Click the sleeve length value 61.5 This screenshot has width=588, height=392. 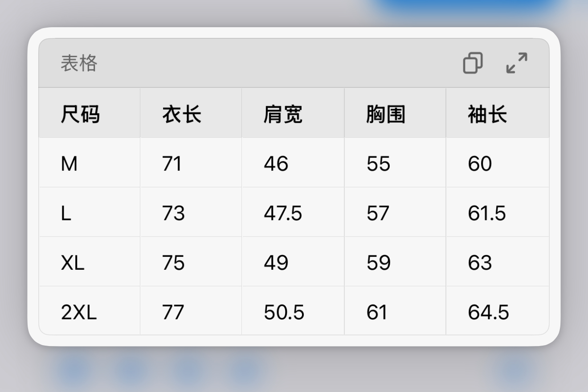[x=487, y=214]
